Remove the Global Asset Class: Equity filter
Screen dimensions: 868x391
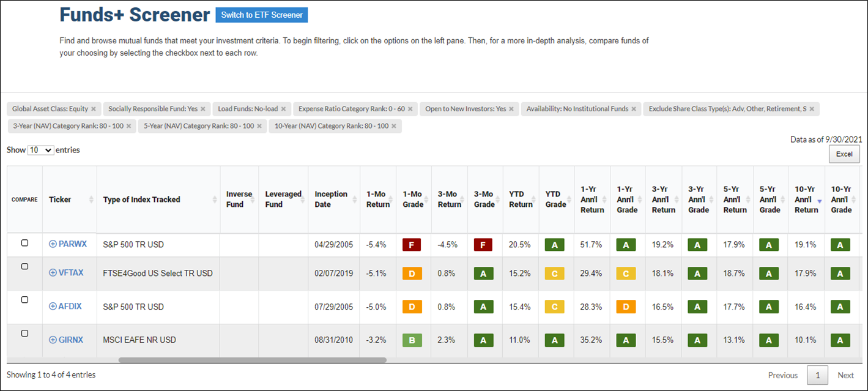(x=94, y=109)
